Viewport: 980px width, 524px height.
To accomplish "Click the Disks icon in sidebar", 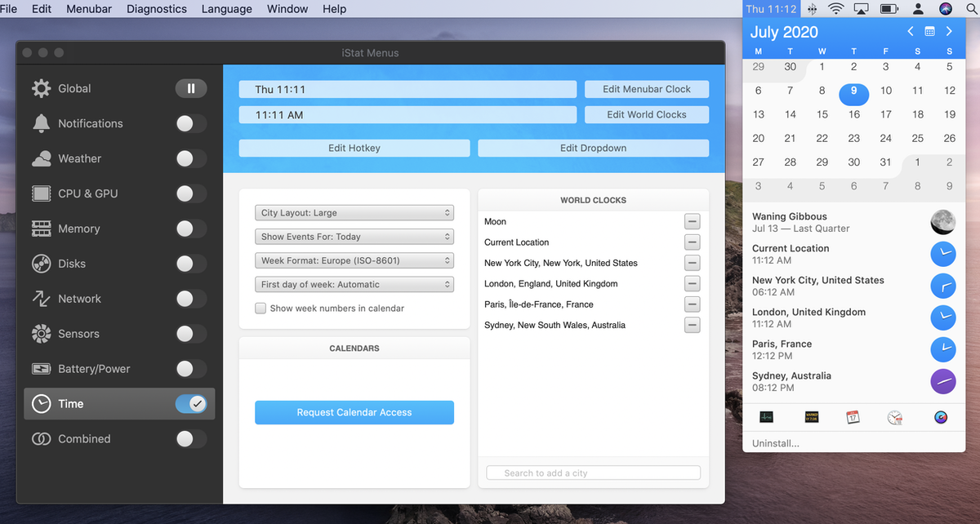I will pos(41,264).
